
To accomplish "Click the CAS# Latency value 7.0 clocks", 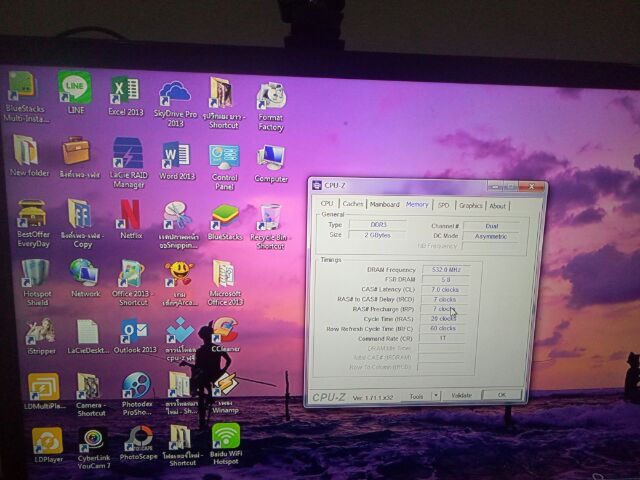I will coord(445,289).
